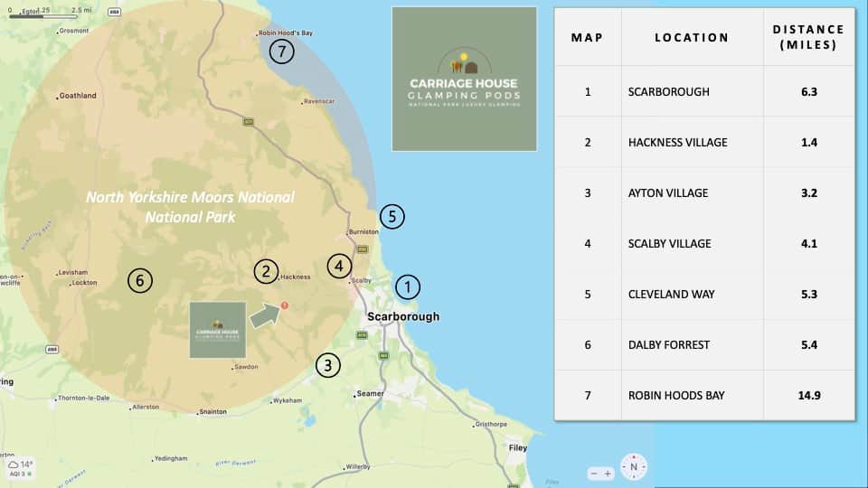Click the Scarborough town label on the map
This screenshot has width=868, height=488.
pos(403,316)
